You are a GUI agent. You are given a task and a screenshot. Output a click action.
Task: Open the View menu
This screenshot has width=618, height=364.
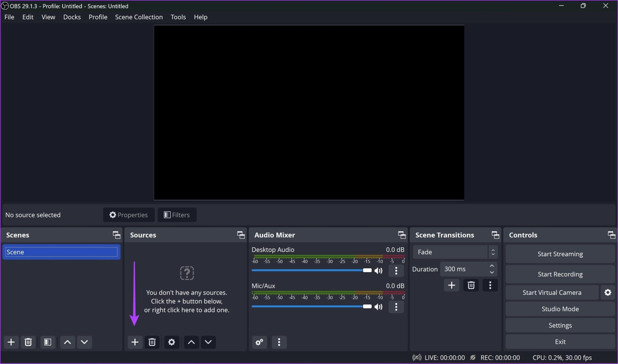click(48, 17)
